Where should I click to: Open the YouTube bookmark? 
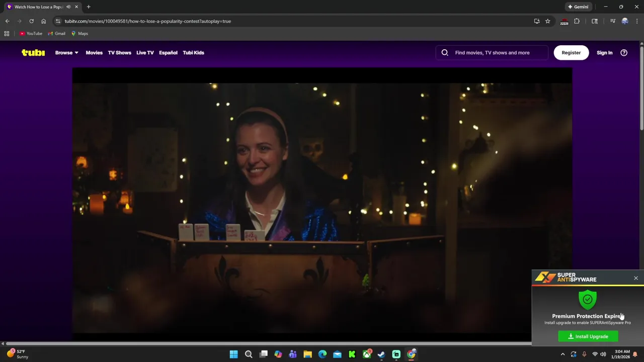tap(31, 34)
